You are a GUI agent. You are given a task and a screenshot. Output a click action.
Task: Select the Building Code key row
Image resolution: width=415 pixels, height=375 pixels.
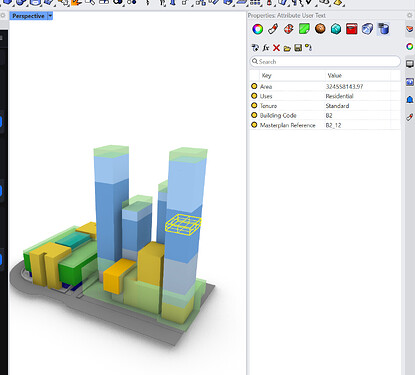pyautogui.click(x=325, y=115)
